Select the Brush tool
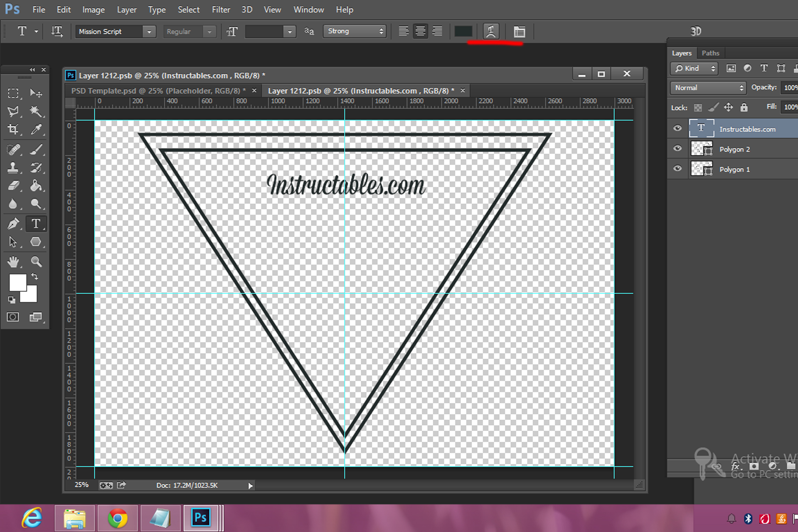 coord(36,149)
